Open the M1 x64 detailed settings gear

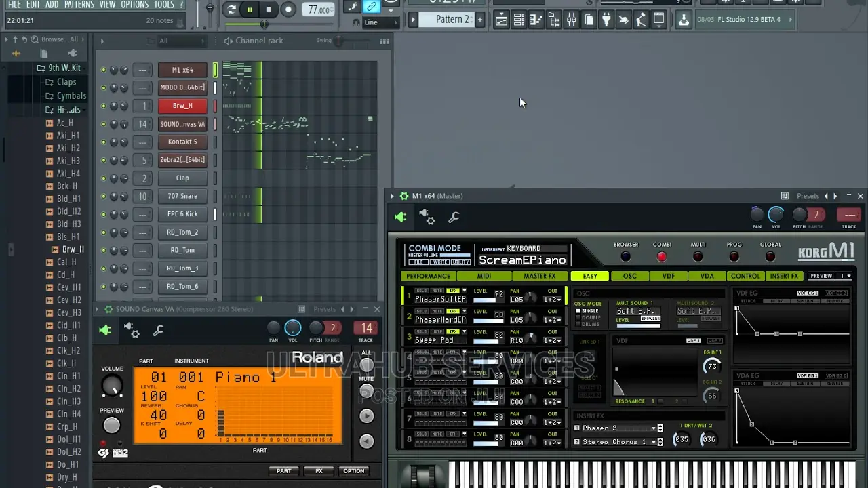click(x=427, y=217)
